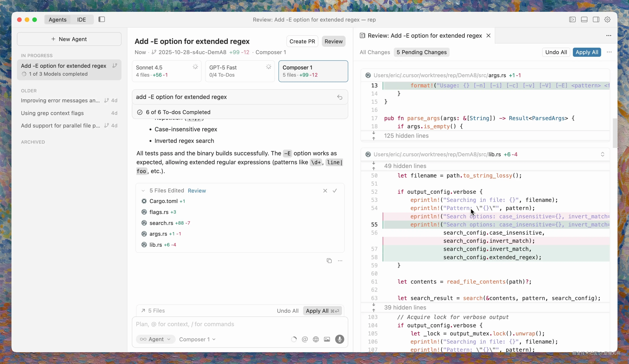Collapse the 5 Files Edited list

click(143, 191)
